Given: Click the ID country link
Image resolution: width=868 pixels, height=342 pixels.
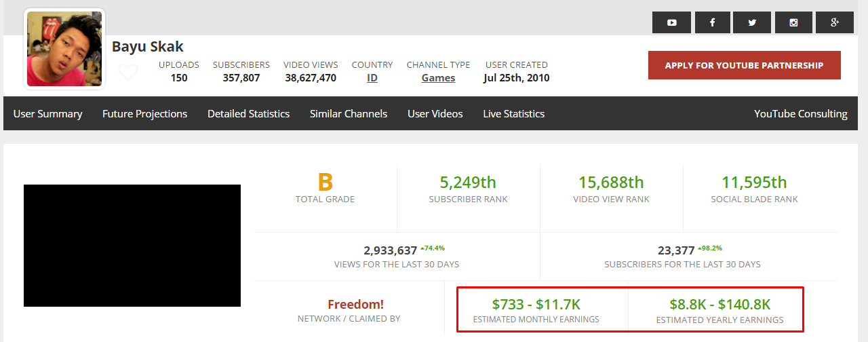Looking at the screenshot, I should 372,78.
